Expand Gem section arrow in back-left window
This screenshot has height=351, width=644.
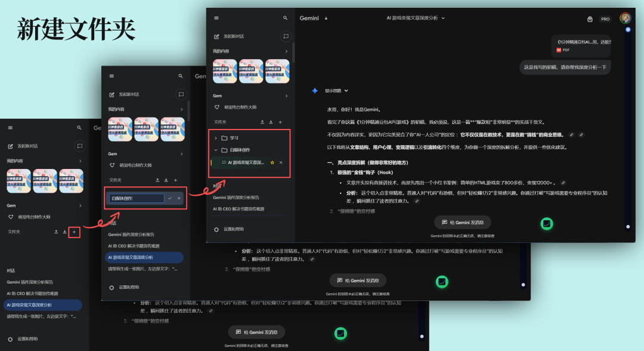coord(80,205)
